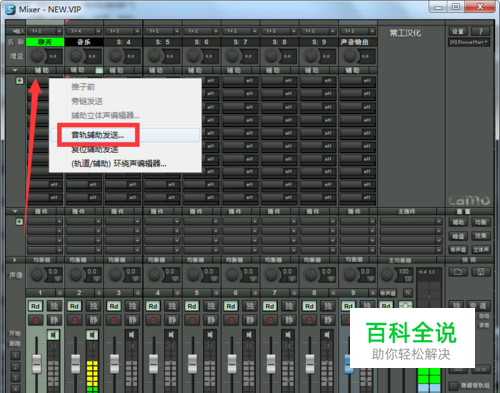500x393 pixels.
Task: Collapse the 插件 plug-ins section triangle
Action: [15, 211]
